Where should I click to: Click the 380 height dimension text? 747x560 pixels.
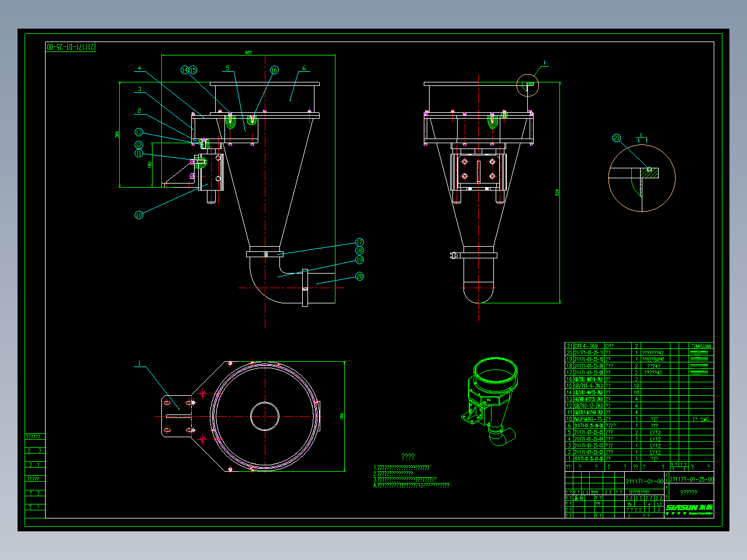coord(117,134)
